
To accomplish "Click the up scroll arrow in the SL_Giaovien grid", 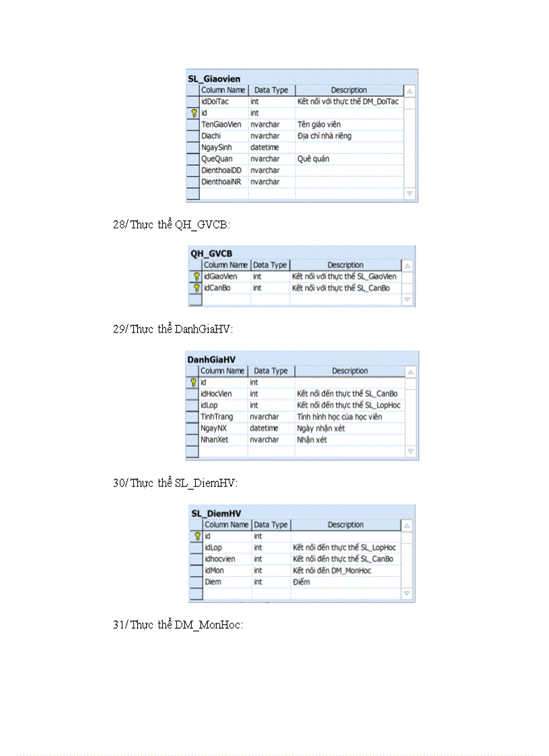I will coord(408,90).
